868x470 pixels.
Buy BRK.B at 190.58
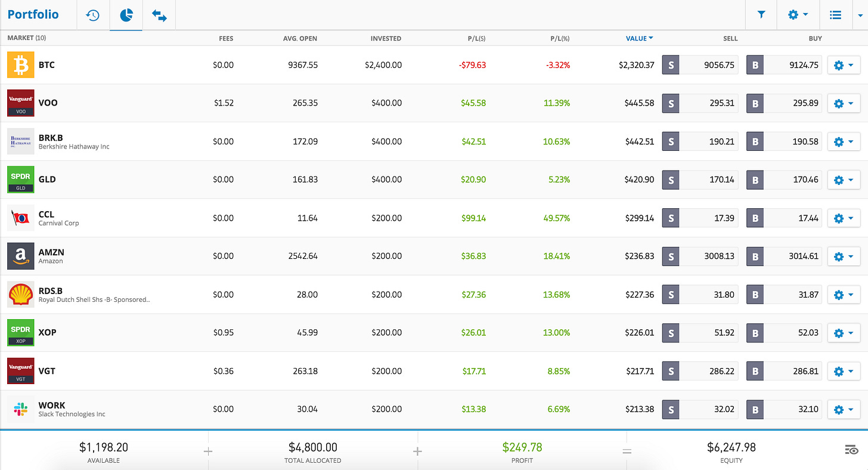pos(785,142)
